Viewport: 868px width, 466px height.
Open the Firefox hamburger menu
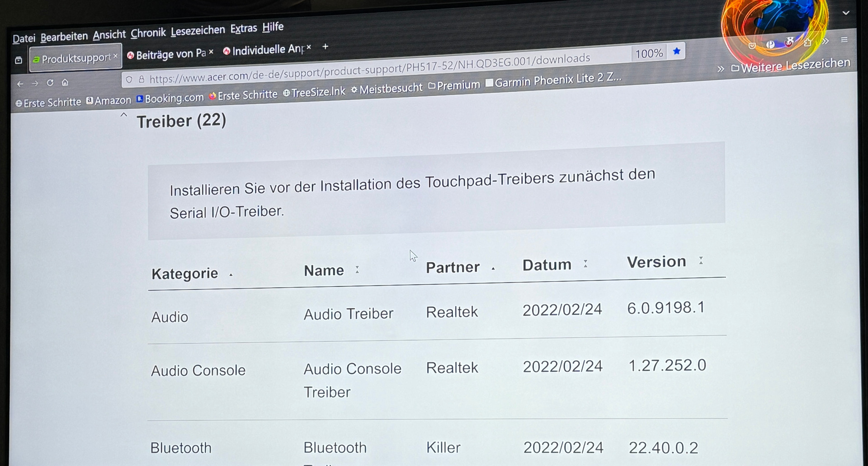[x=844, y=40]
